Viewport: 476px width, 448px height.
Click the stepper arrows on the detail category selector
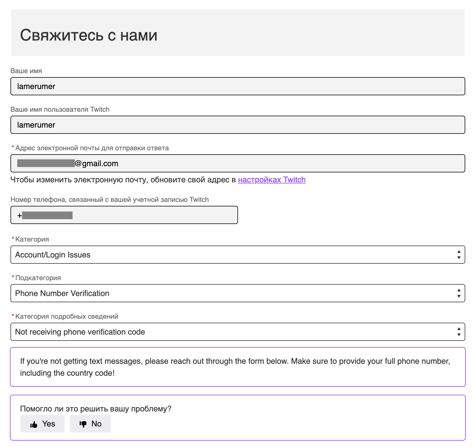coord(460,331)
